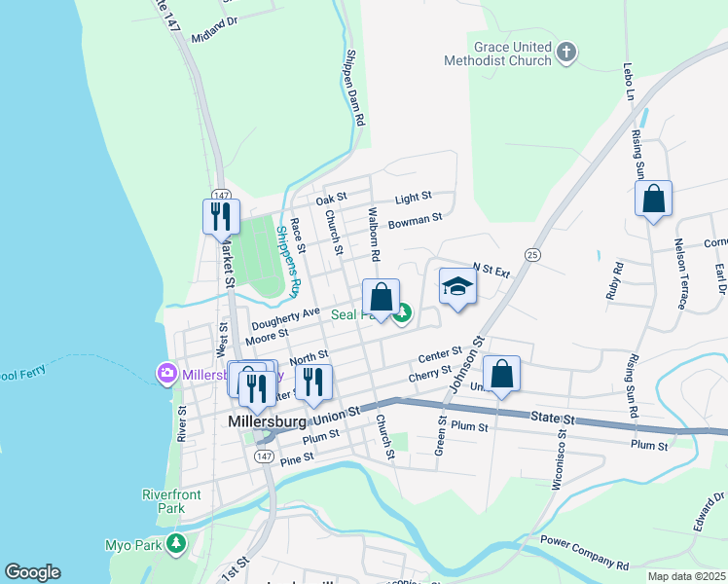Click the 1st St label
The width and height of the screenshot is (728, 584).
point(236,569)
